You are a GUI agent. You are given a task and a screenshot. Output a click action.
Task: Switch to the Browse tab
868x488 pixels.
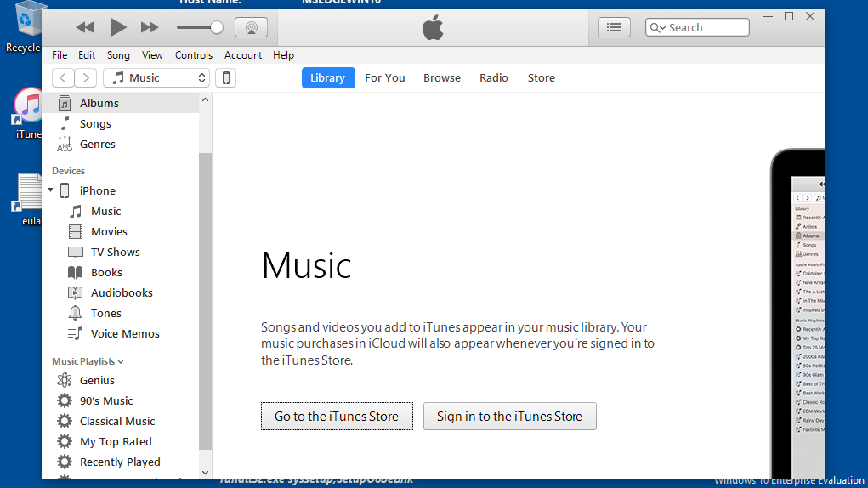(x=442, y=78)
